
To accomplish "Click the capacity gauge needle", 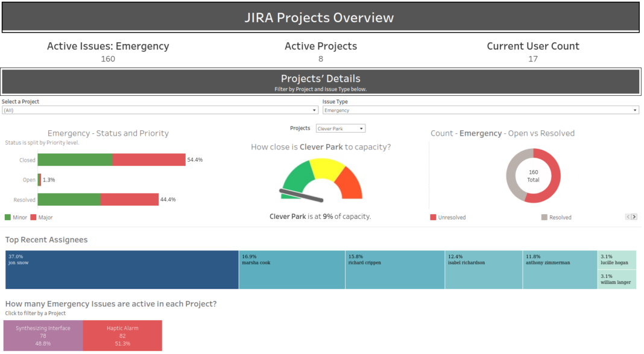I will [301, 194].
